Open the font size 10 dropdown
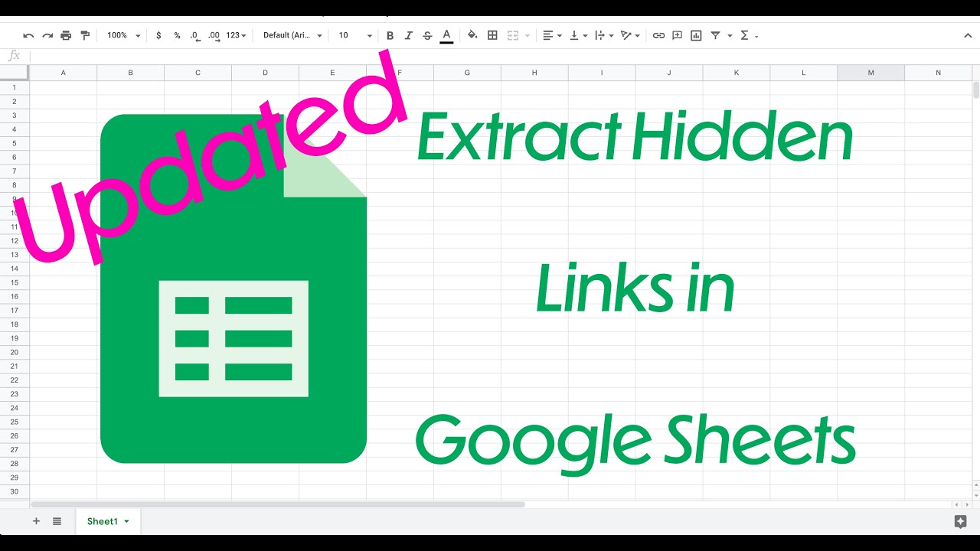Viewport: 980px width, 551px height. click(355, 35)
